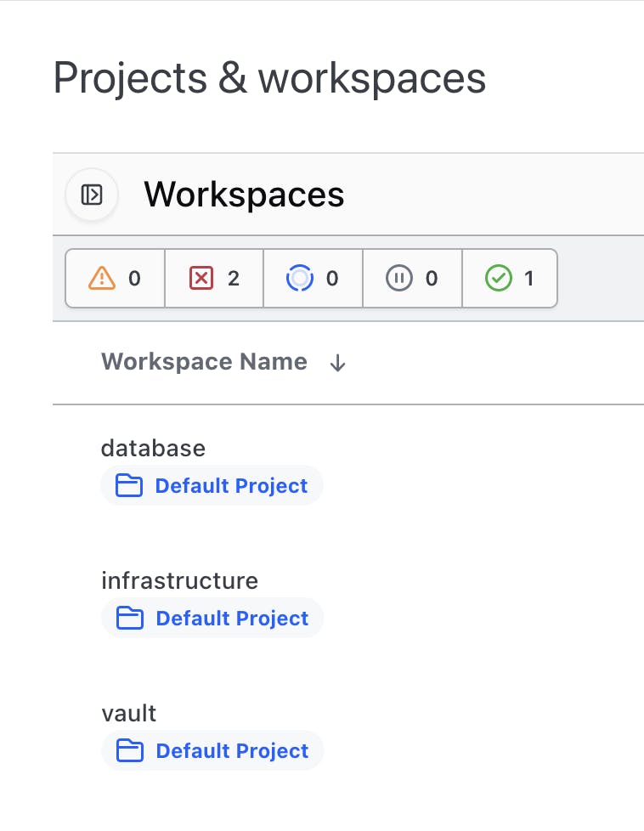
Task: Open the vault workspace
Action: pyautogui.click(x=128, y=714)
